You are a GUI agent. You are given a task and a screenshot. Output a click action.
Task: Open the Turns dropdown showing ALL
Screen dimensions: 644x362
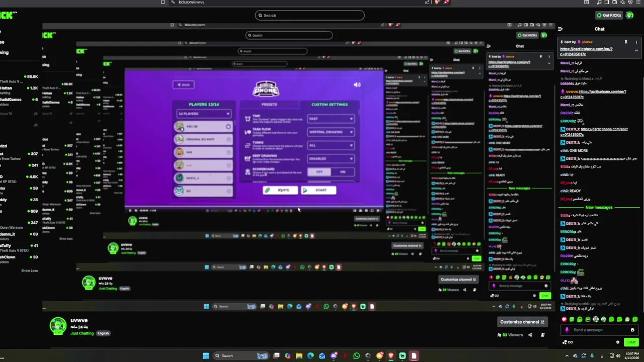click(x=331, y=145)
